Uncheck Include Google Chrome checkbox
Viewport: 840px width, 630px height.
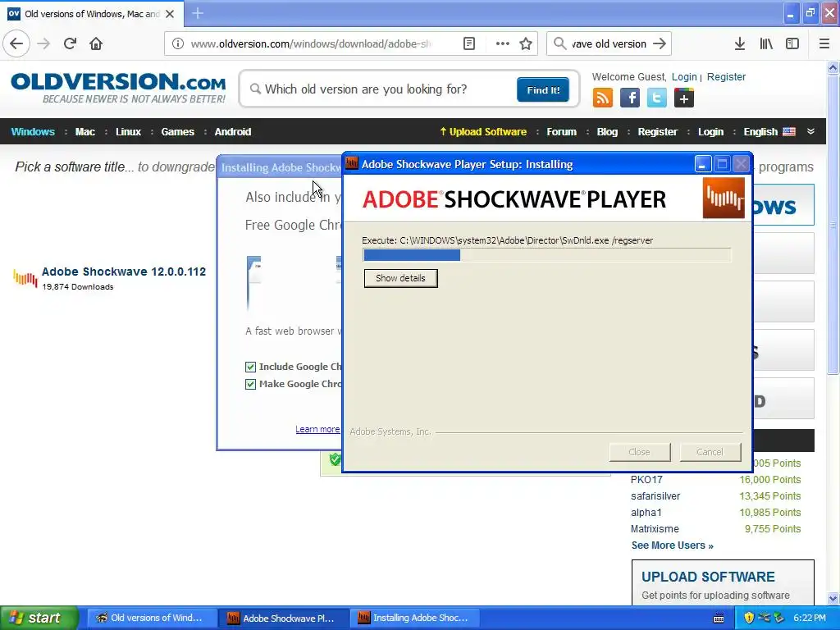pyautogui.click(x=250, y=367)
